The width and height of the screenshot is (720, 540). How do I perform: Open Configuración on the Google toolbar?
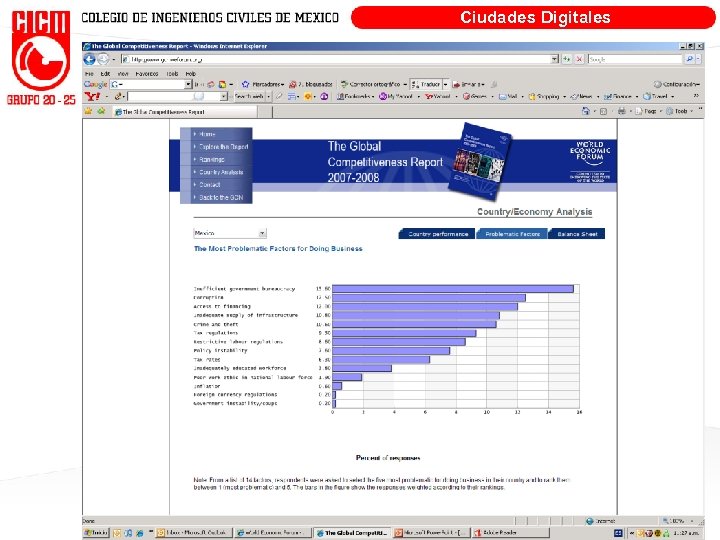point(677,84)
